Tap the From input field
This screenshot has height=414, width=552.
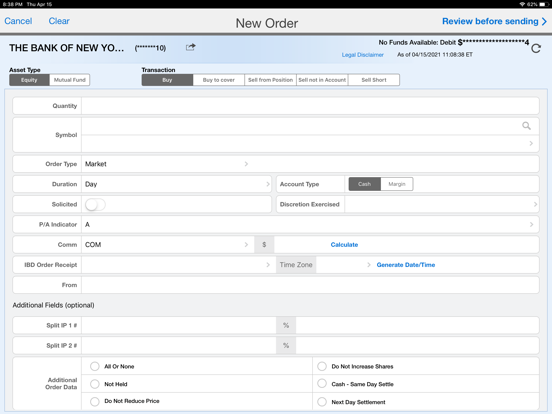point(310,285)
